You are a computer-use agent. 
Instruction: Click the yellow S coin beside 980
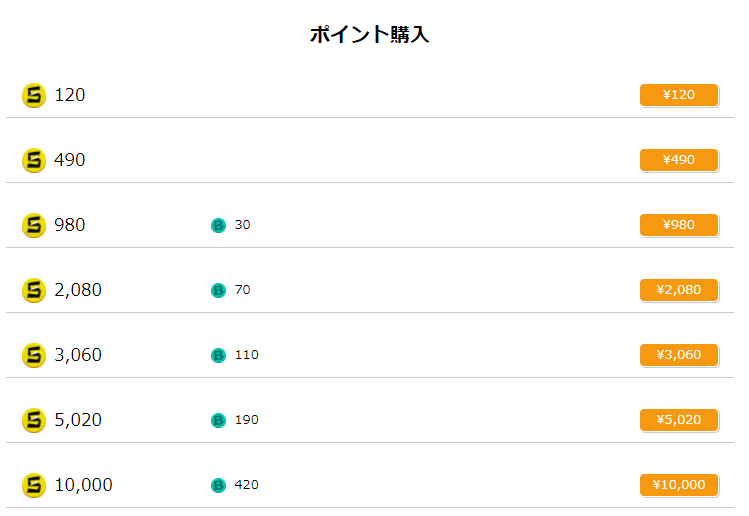[x=34, y=225]
